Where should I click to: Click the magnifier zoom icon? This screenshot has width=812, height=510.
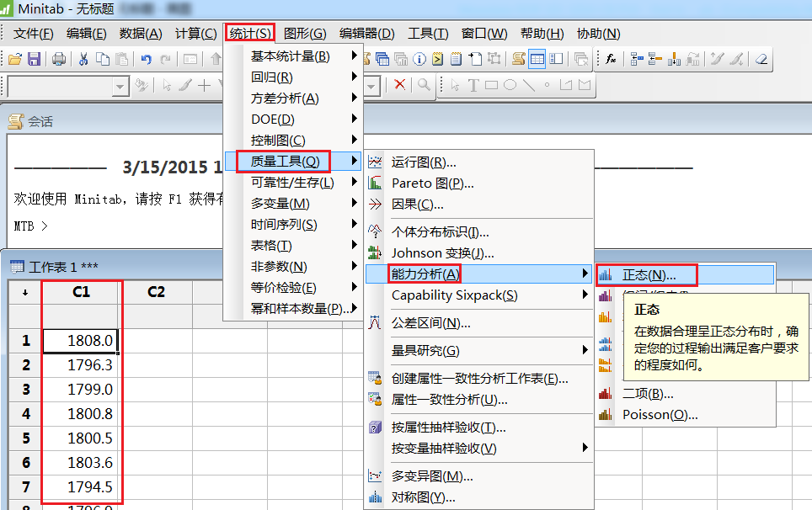coord(425,85)
